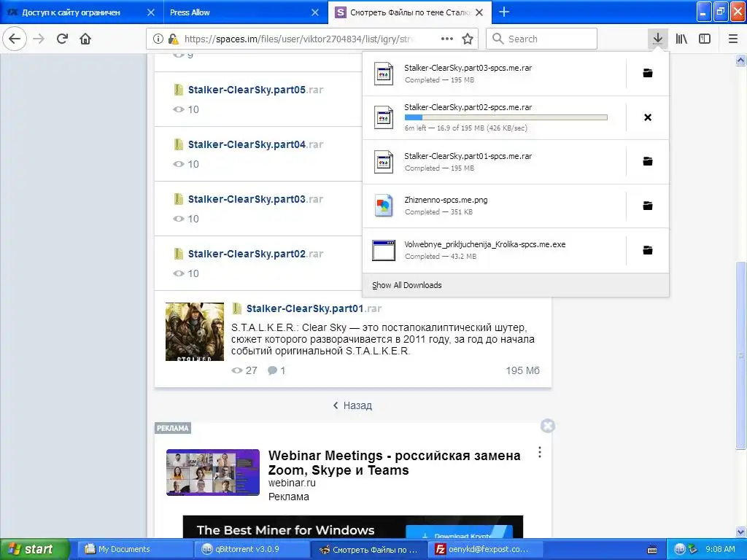Select 'Смотреть Файлы по теме' tab
Image resolution: width=747 pixels, height=560 pixels.
click(x=410, y=12)
